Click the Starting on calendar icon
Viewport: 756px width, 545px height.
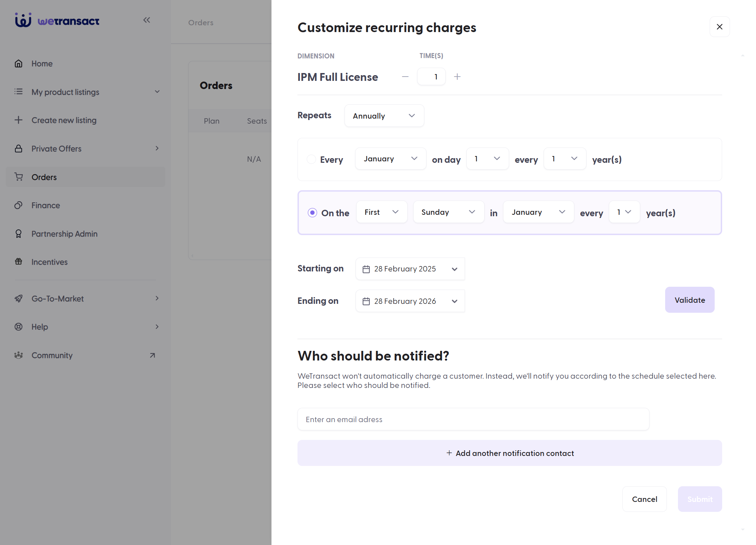(366, 269)
